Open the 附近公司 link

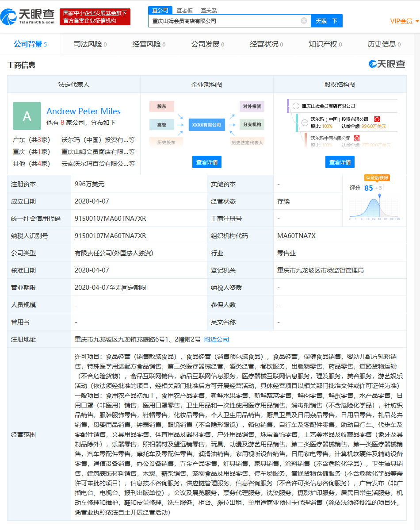click(217, 339)
